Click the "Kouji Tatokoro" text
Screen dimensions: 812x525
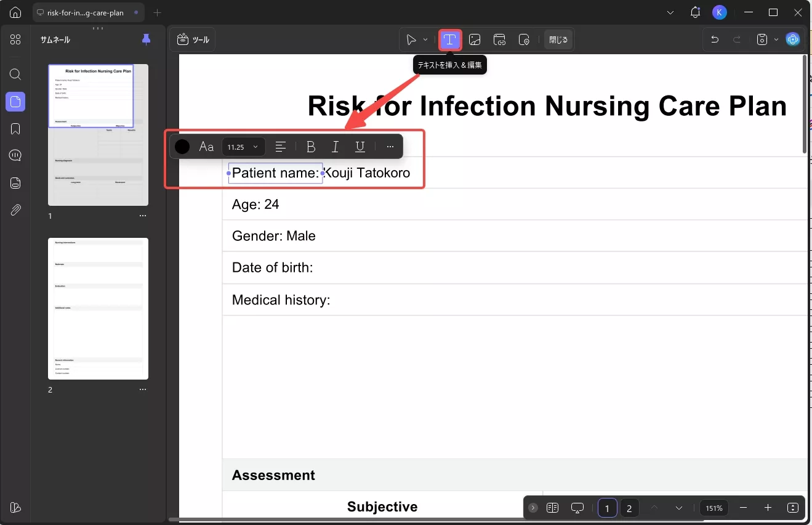pyautogui.click(x=367, y=173)
